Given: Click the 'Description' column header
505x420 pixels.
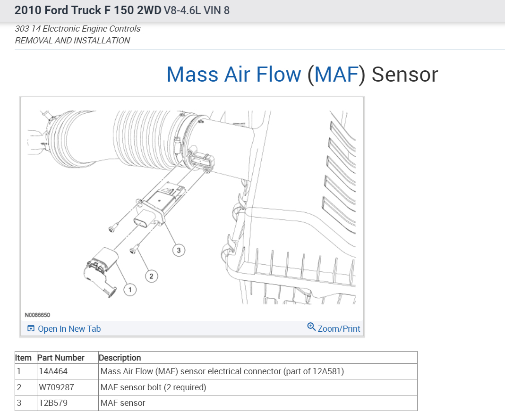Looking at the screenshot, I should (120, 358).
